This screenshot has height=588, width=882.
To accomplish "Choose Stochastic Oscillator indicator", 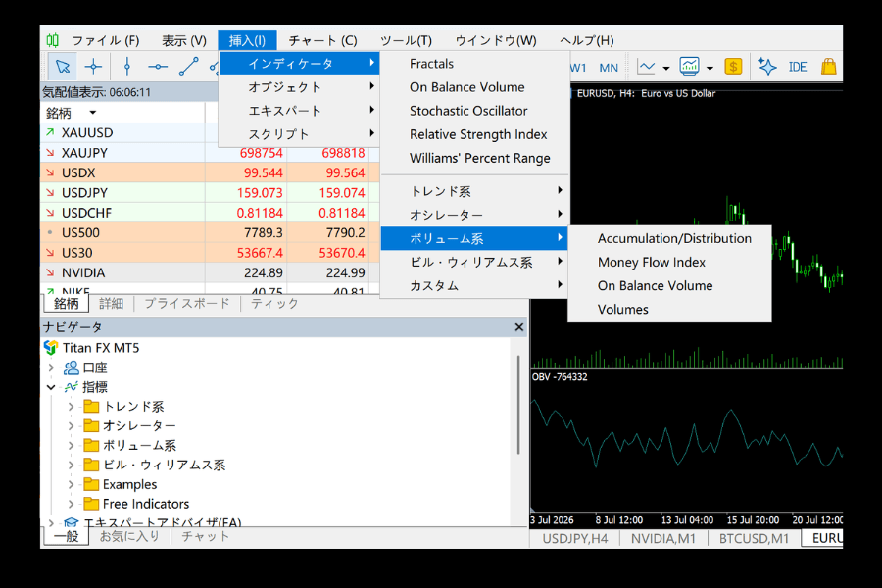I will pyautogui.click(x=475, y=111).
